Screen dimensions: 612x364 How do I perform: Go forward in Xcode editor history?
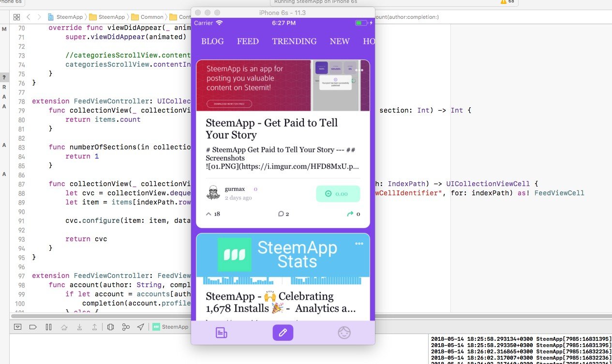40,17
